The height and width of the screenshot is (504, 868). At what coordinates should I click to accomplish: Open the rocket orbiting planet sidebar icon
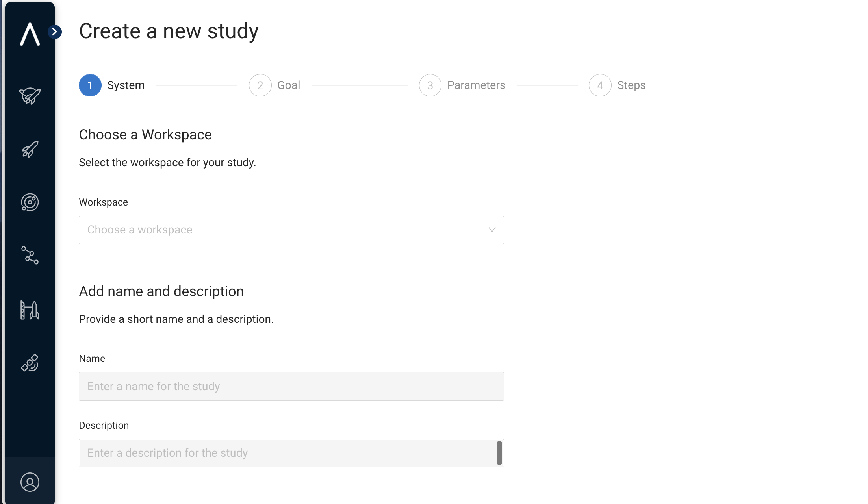point(30,96)
